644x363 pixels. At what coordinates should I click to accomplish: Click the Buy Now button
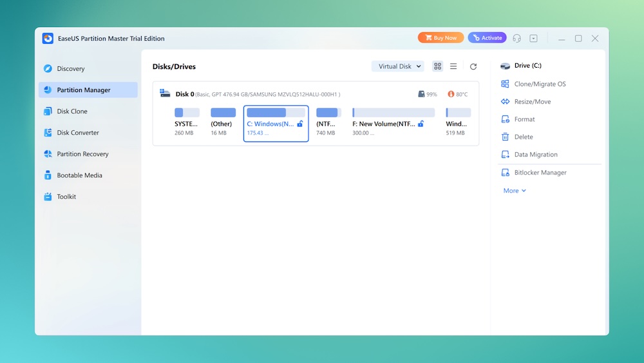[440, 38]
